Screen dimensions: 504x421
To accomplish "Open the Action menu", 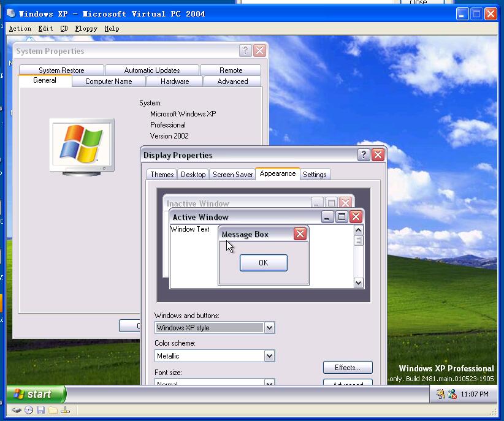I will [x=20, y=29].
